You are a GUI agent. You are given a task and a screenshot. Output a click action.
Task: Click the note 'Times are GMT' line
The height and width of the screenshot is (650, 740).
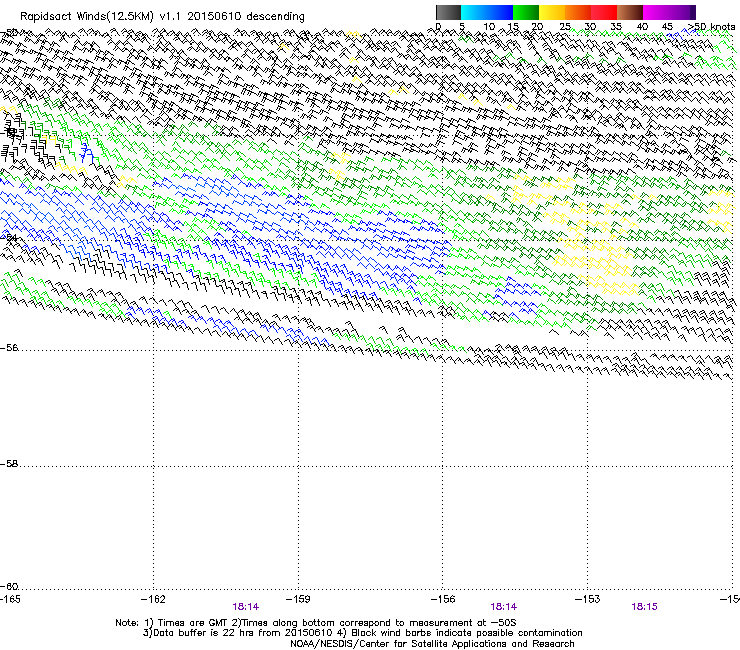tap(315, 623)
